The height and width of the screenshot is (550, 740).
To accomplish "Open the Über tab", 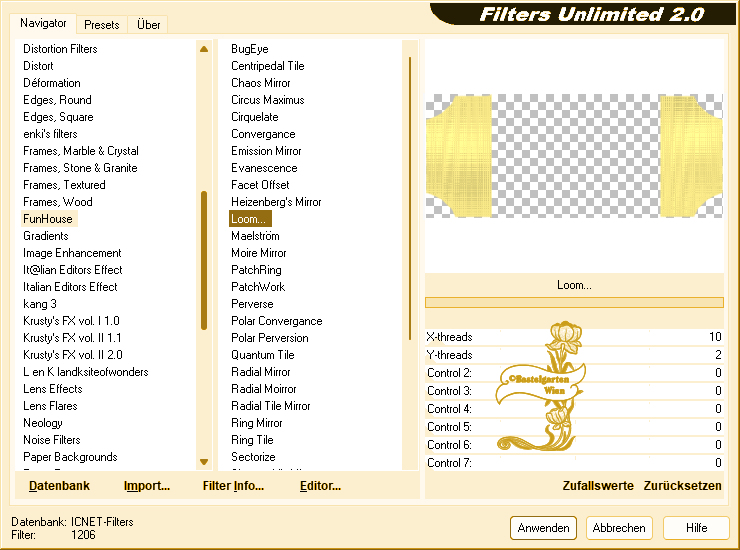I will point(148,25).
